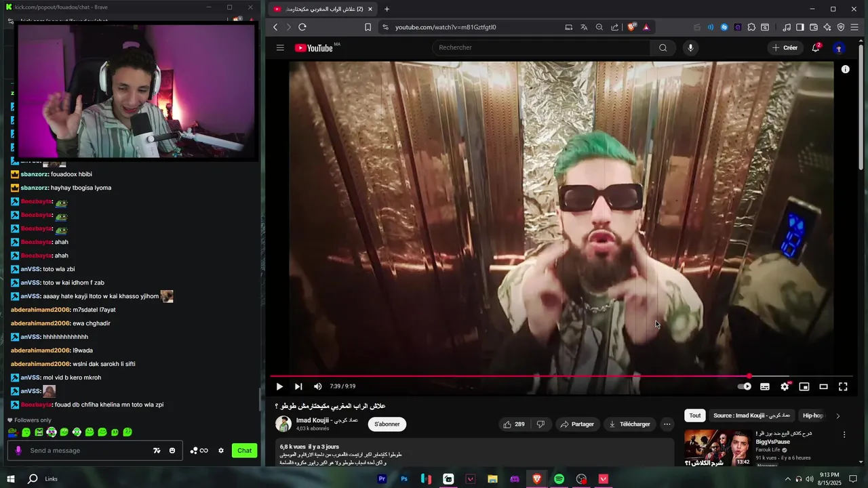Mute the video volume speaker

pos(318,386)
